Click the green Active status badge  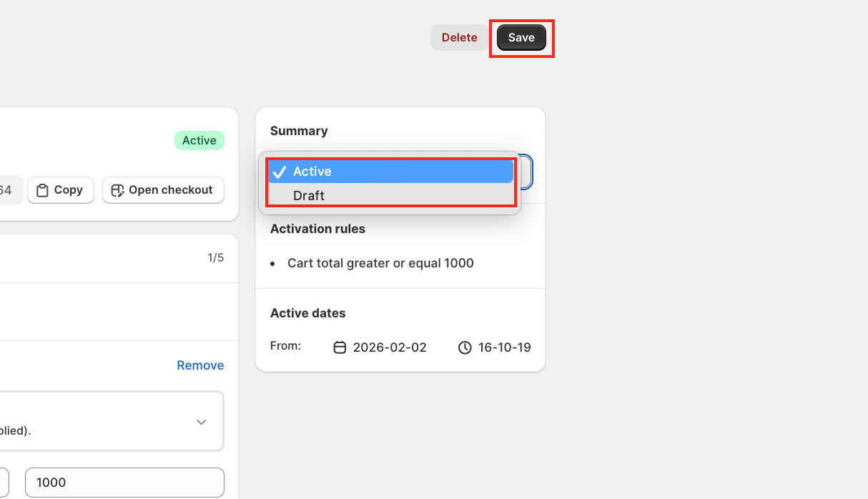click(x=199, y=140)
